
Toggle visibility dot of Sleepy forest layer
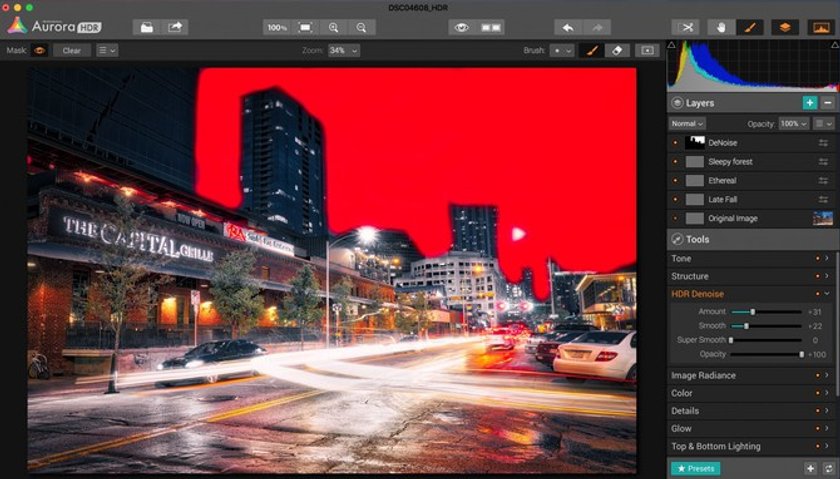click(675, 162)
